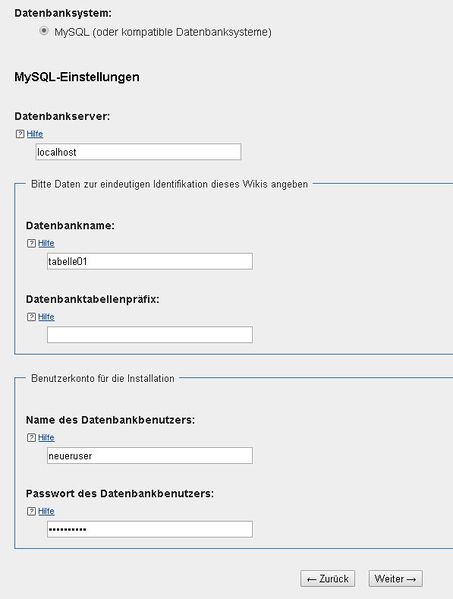Click the Benutzerkonto für die Installation legend
453x599 pixels.
click(x=103, y=378)
